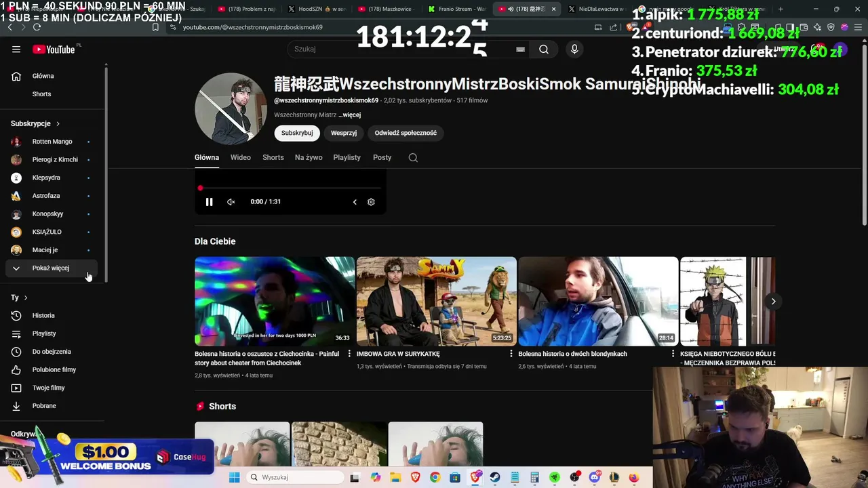This screenshot has width=868, height=488.
Task: Reload the page in browser
Action: click(37, 27)
